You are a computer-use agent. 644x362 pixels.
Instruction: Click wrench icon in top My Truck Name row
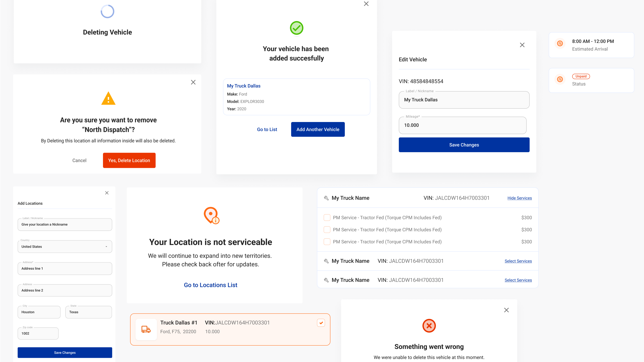tap(326, 198)
